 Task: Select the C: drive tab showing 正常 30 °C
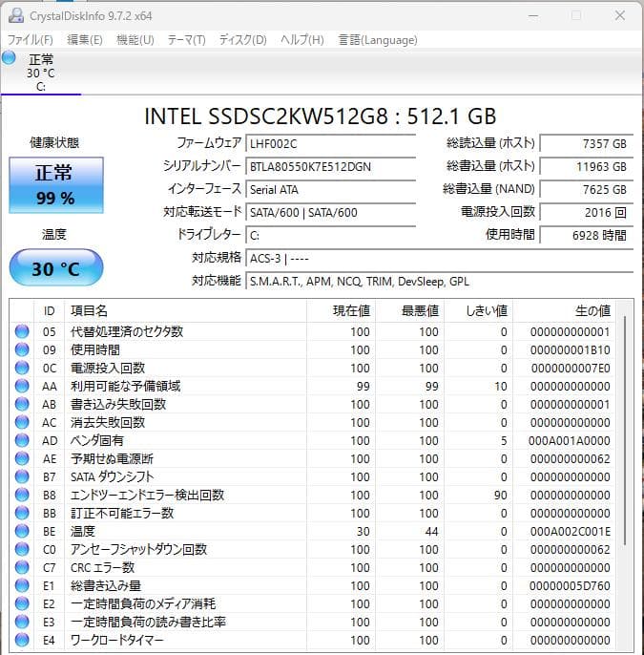(x=40, y=73)
